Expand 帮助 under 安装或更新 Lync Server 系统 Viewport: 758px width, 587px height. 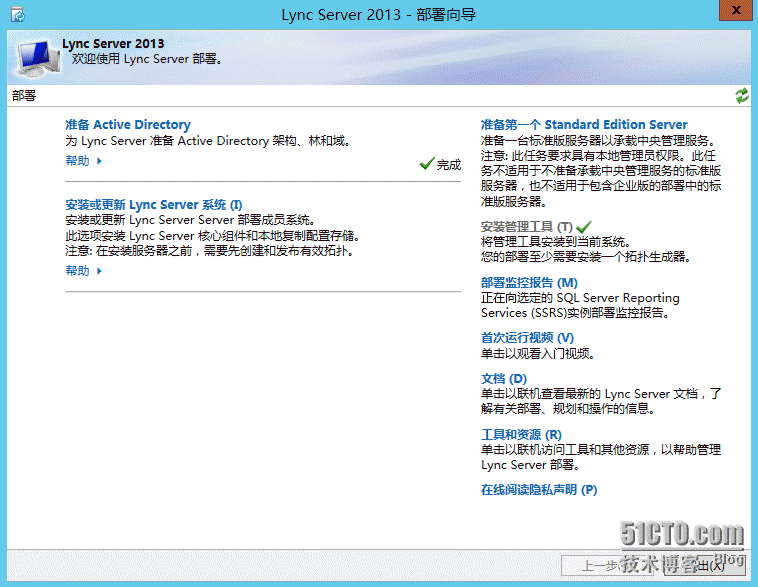click(84, 270)
